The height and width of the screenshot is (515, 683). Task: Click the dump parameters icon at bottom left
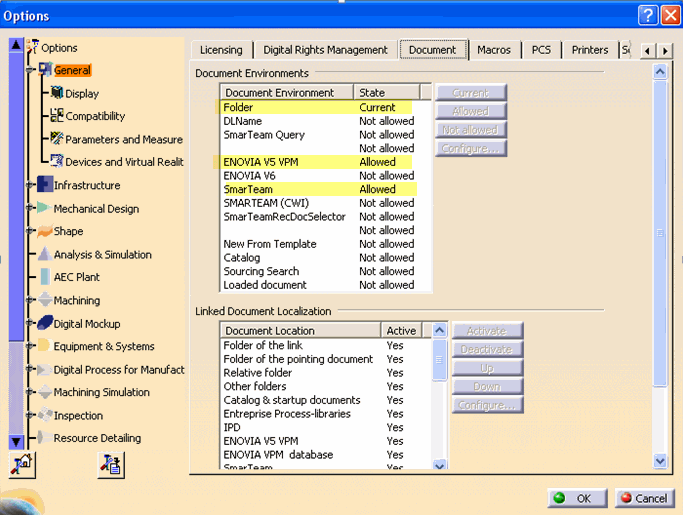pyautogui.click(x=111, y=465)
